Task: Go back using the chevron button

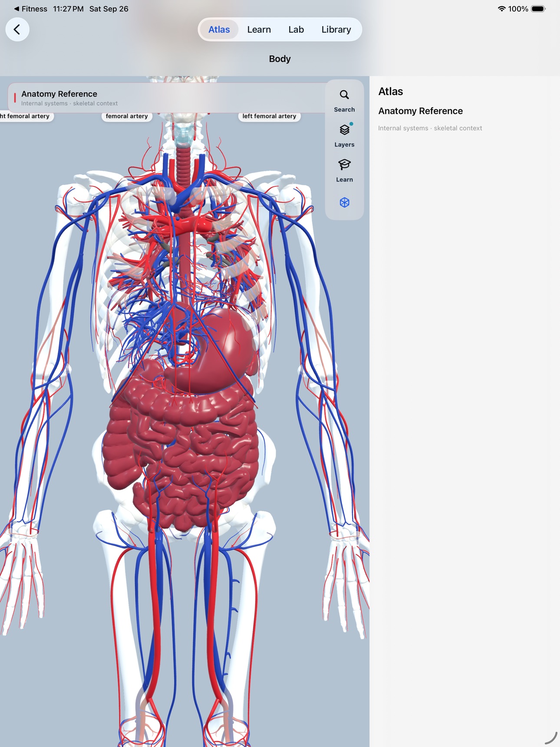Action: [17, 30]
